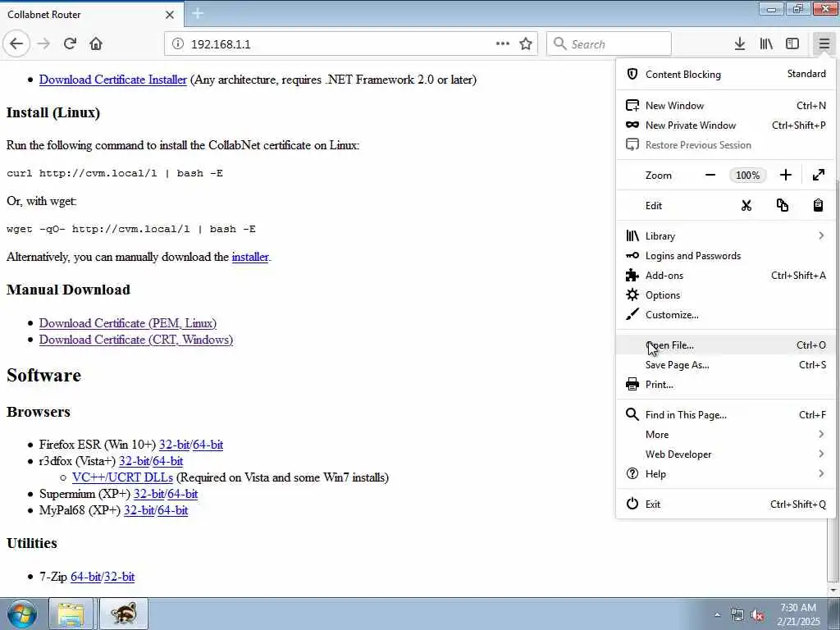The image size is (840, 630).
Task: Expand the More submenu
Action: pos(725,435)
